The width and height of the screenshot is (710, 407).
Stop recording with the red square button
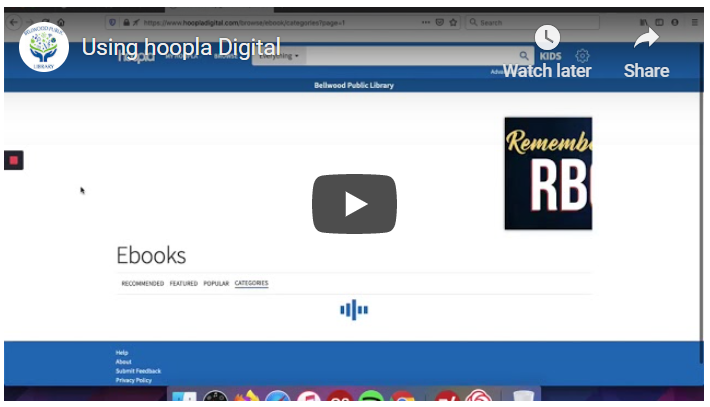click(x=14, y=160)
